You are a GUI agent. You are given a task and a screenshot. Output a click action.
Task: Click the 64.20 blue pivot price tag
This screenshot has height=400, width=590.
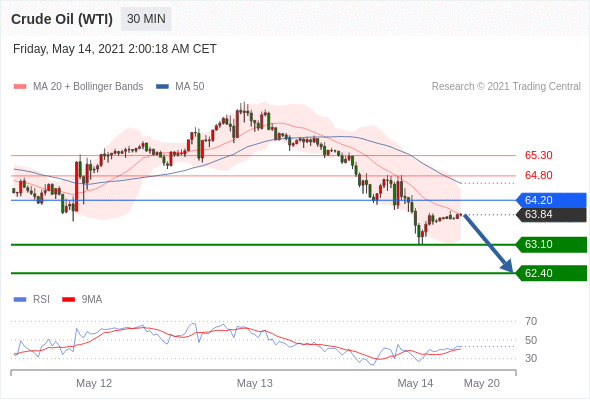click(x=550, y=200)
